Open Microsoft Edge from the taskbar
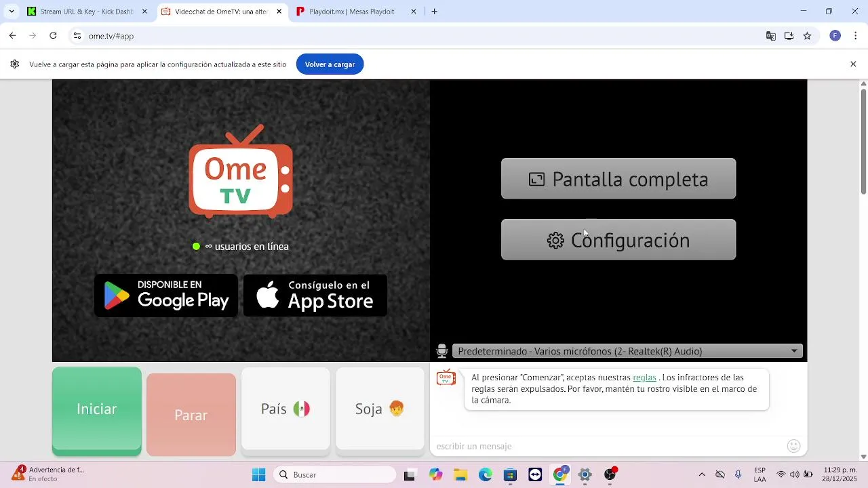Viewport: 868px width, 488px height. tap(486, 475)
